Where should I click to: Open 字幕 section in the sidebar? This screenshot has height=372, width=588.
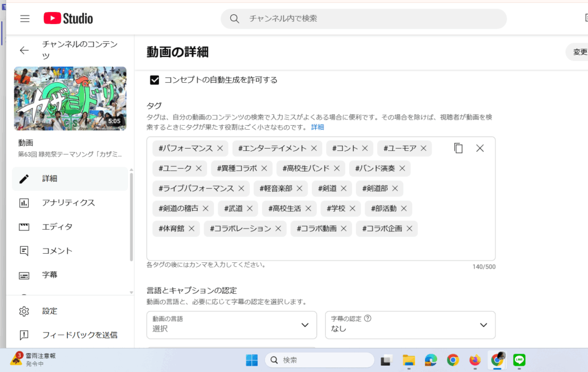point(50,275)
